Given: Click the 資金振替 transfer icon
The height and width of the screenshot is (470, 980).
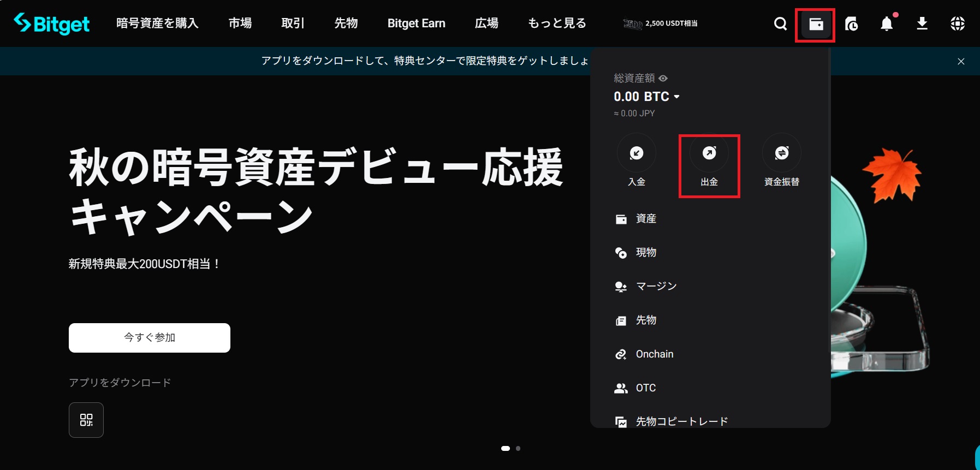Looking at the screenshot, I should click(x=781, y=153).
